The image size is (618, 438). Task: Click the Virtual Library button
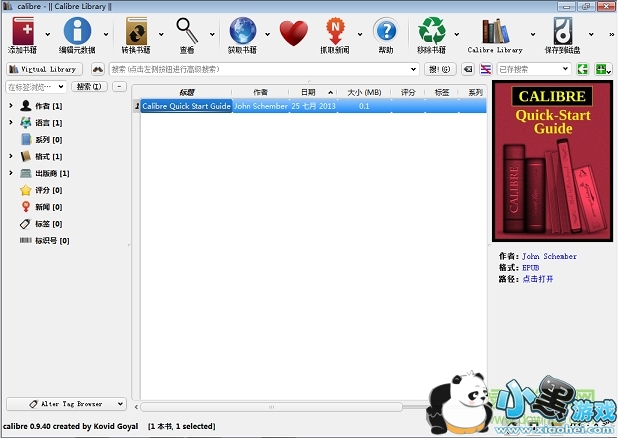pyautogui.click(x=44, y=69)
